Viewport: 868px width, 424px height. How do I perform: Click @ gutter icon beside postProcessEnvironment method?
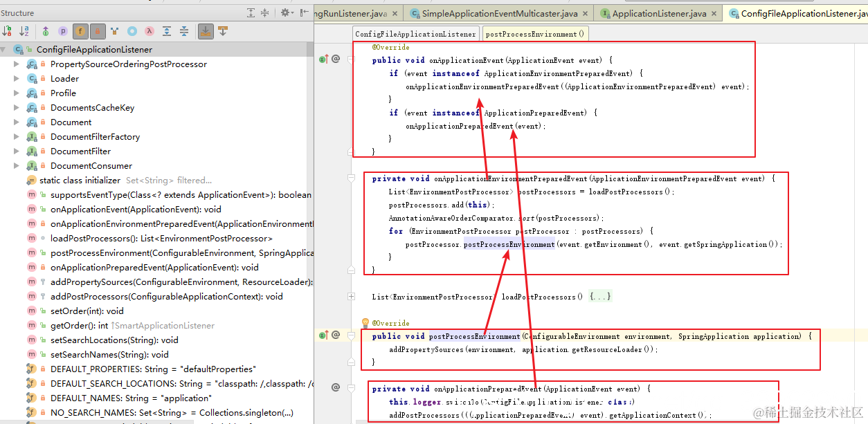(336, 335)
